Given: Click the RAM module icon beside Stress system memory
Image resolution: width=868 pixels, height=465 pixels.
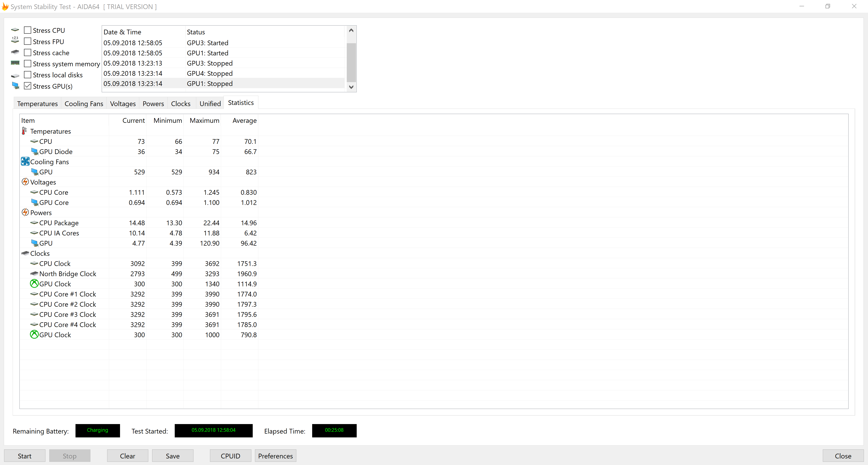Looking at the screenshot, I should coord(15,63).
